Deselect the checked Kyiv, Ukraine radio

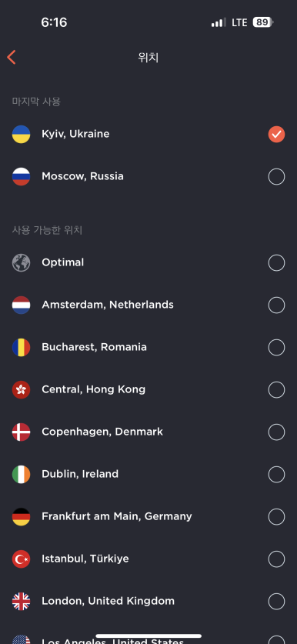pos(276,135)
